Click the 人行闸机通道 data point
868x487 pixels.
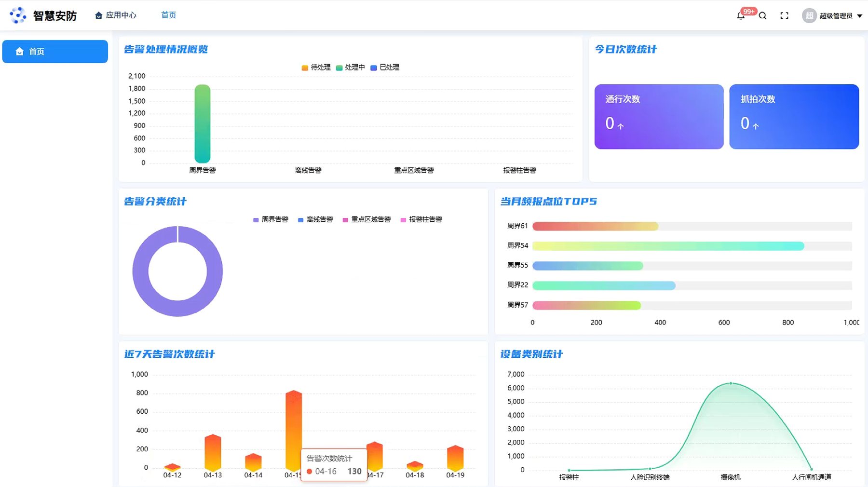pos(812,469)
